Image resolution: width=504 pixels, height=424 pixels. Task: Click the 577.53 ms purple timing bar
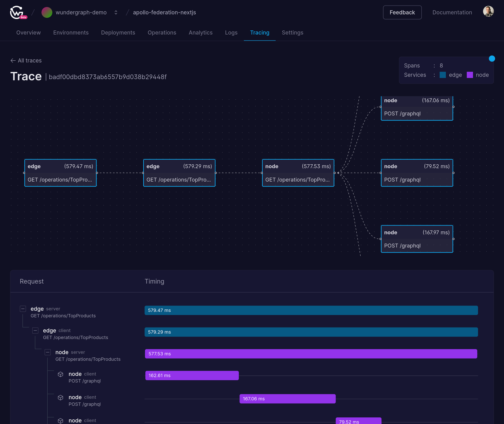click(x=311, y=354)
